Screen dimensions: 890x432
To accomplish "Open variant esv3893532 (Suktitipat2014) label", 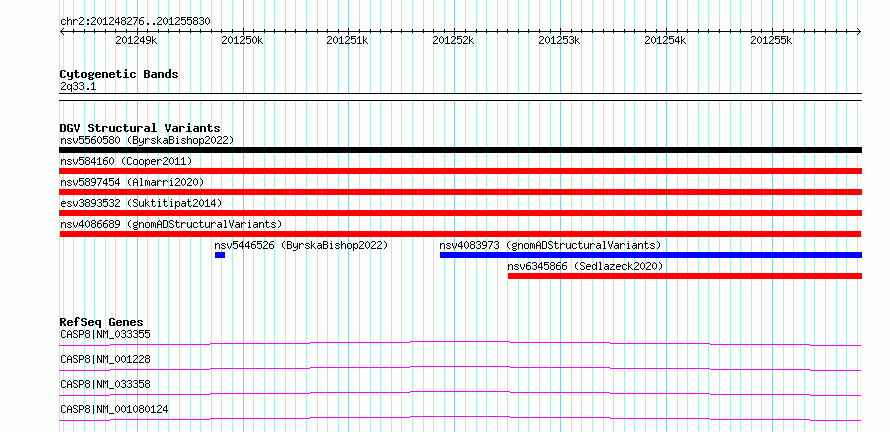I will pyautogui.click(x=141, y=203).
